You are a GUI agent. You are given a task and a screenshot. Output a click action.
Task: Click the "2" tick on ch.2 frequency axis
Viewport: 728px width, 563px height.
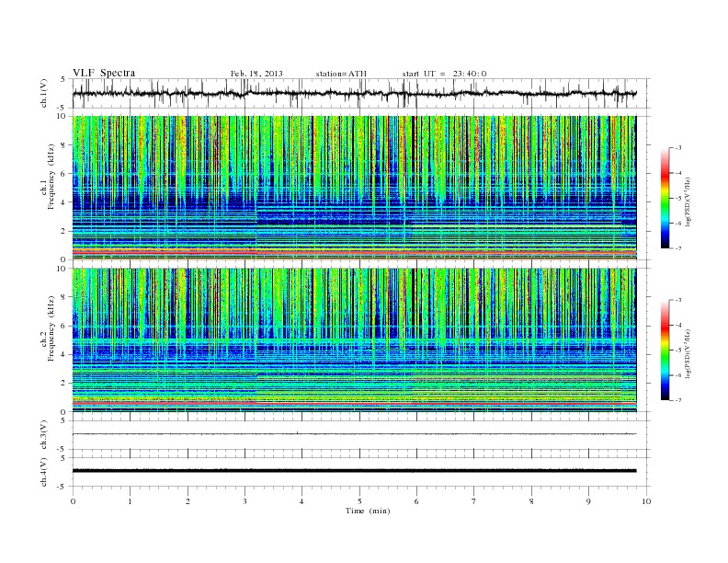63,384
